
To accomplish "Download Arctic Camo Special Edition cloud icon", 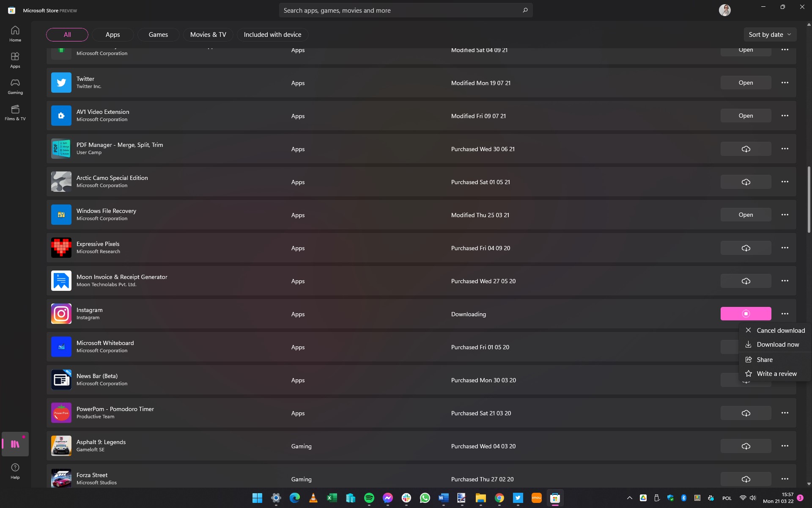I will click(746, 182).
